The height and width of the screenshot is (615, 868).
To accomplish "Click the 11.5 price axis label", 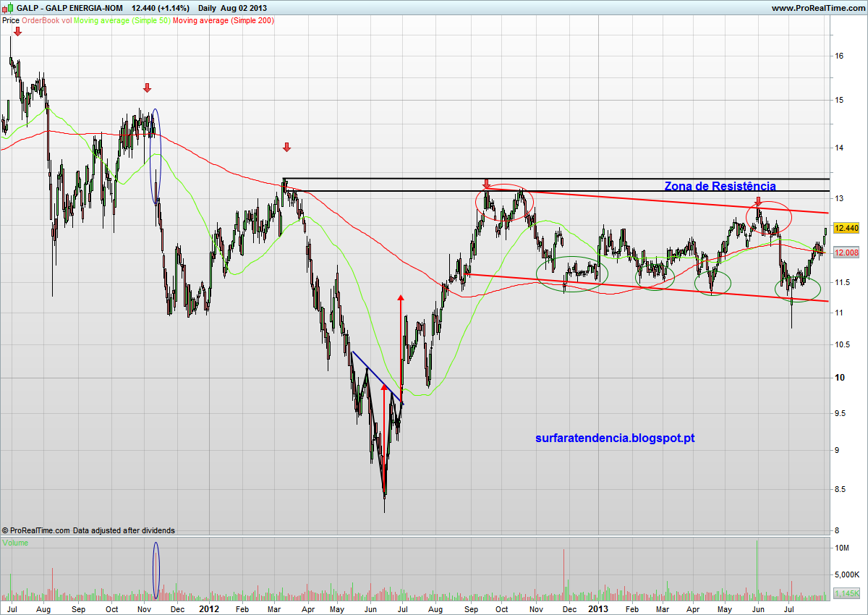I will [842, 282].
